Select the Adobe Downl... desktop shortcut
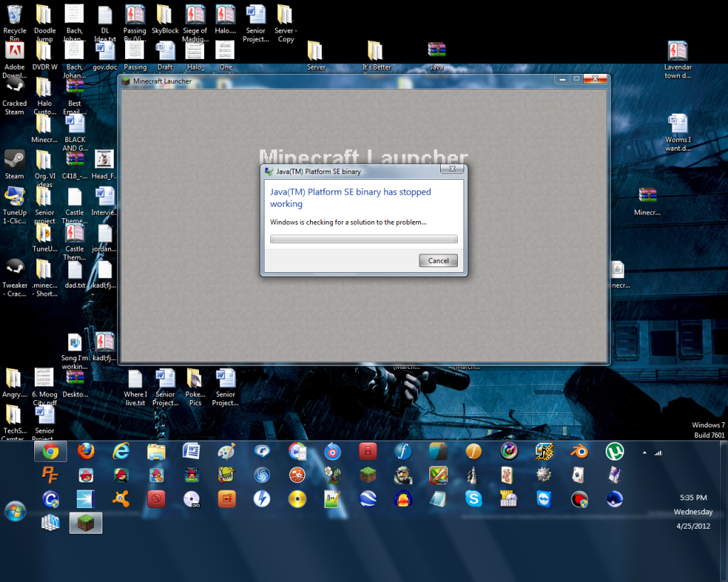The width and height of the screenshot is (728, 582). [15, 60]
